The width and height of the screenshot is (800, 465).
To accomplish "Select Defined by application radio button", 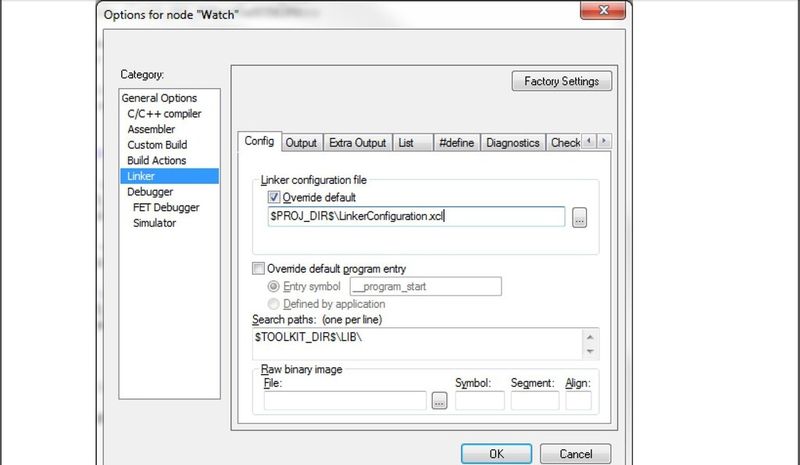I will pyautogui.click(x=274, y=304).
